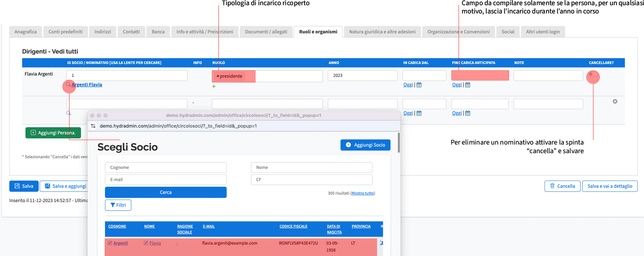Viewport: 644px width, 256px height.
Task: Open the Argenti Flavia link
Action: pos(87,85)
